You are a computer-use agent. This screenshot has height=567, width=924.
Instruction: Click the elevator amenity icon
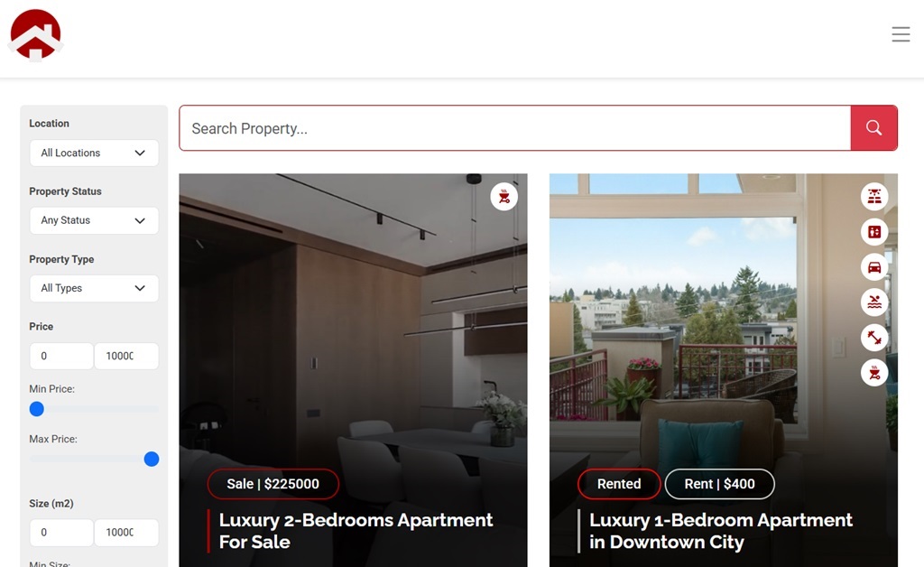874,232
